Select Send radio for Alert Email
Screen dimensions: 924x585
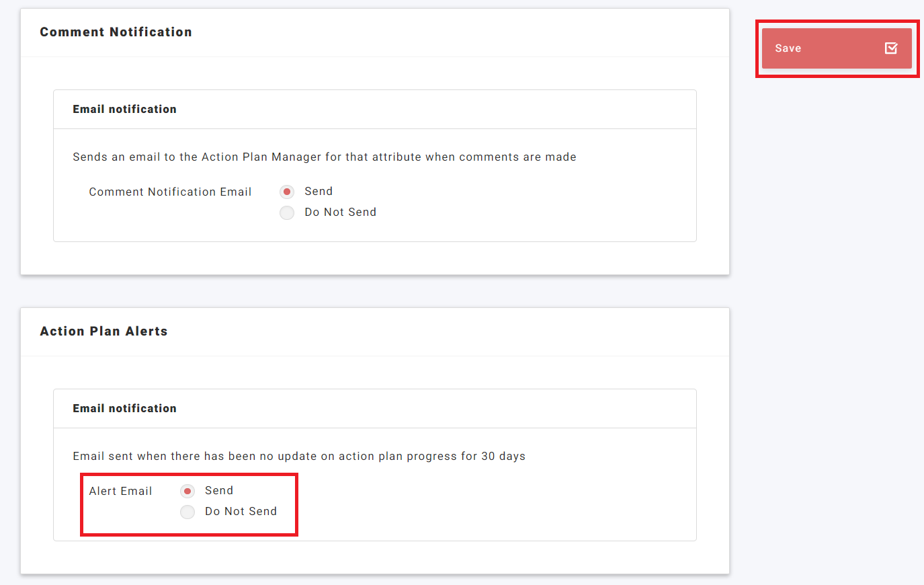[x=187, y=491]
